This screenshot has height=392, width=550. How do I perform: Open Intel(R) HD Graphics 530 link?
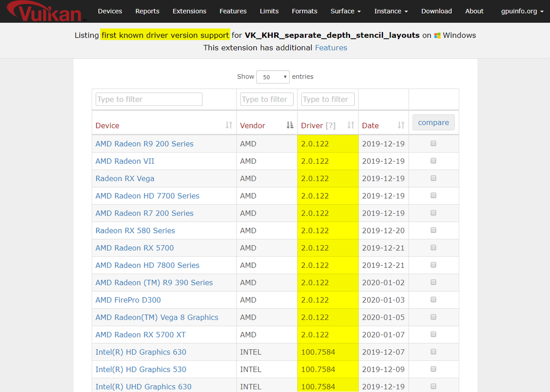tap(141, 370)
